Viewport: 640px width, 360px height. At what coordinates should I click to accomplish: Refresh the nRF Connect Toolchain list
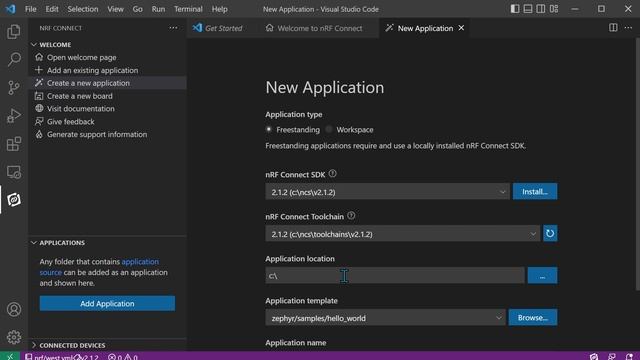pyautogui.click(x=550, y=233)
